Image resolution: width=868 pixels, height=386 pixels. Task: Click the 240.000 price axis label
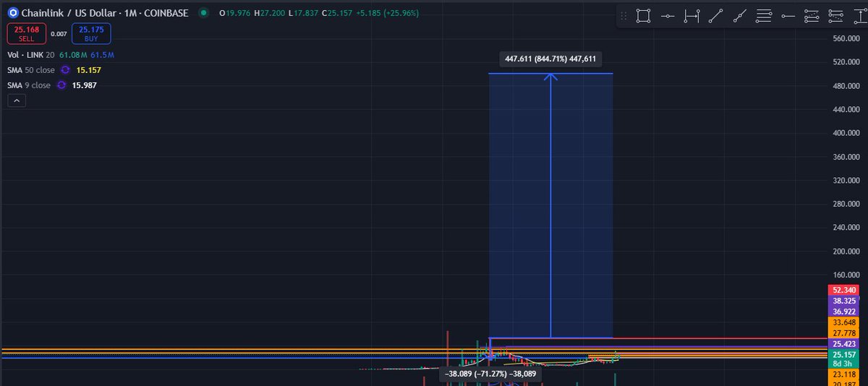(845, 228)
